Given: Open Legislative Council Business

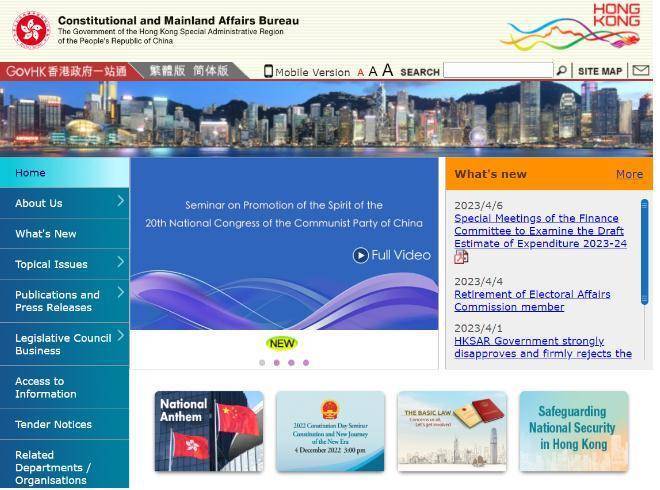Looking at the screenshot, I should pos(63,344).
